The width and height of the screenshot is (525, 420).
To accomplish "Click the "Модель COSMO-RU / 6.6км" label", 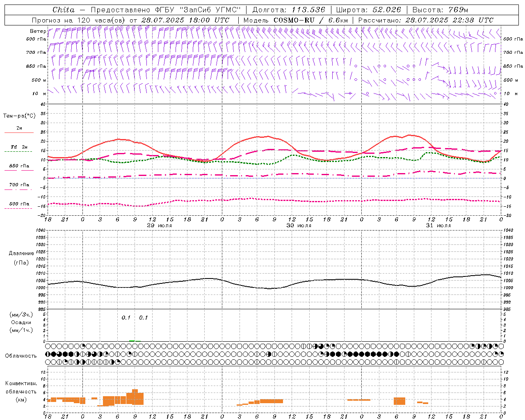I will point(295,20).
